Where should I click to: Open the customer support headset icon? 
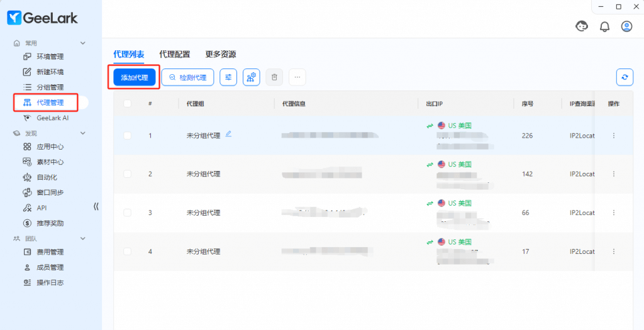click(582, 26)
